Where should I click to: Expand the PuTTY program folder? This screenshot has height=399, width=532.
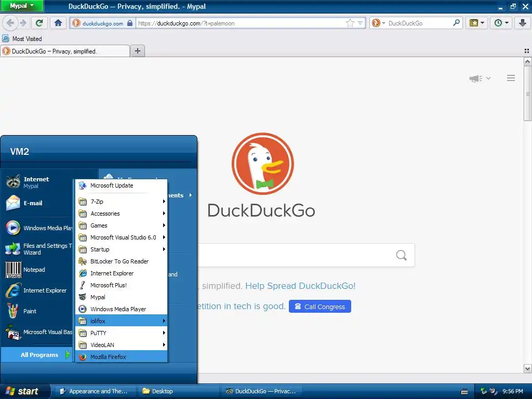(x=122, y=333)
